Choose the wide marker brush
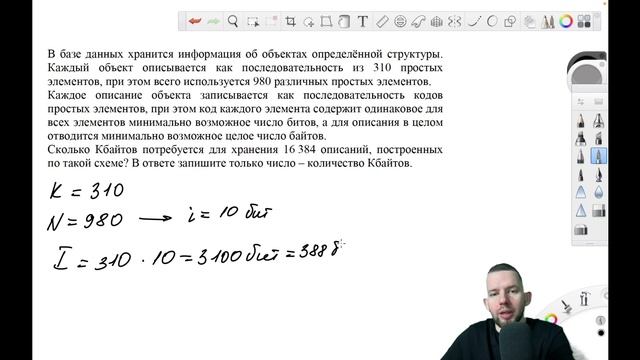Viewport: 640px width, 360px height. pos(580,139)
